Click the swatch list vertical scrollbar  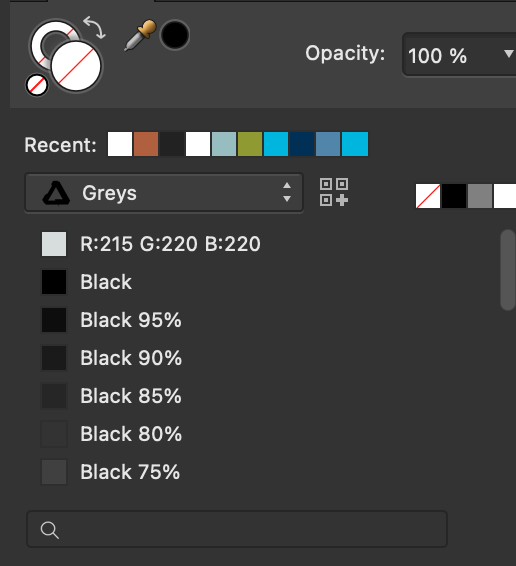coord(508,270)
